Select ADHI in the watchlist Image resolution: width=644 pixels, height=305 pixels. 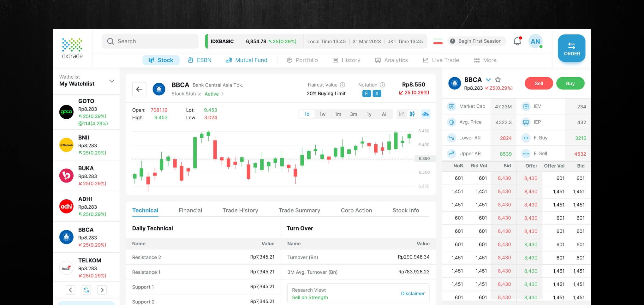(86, 206)
